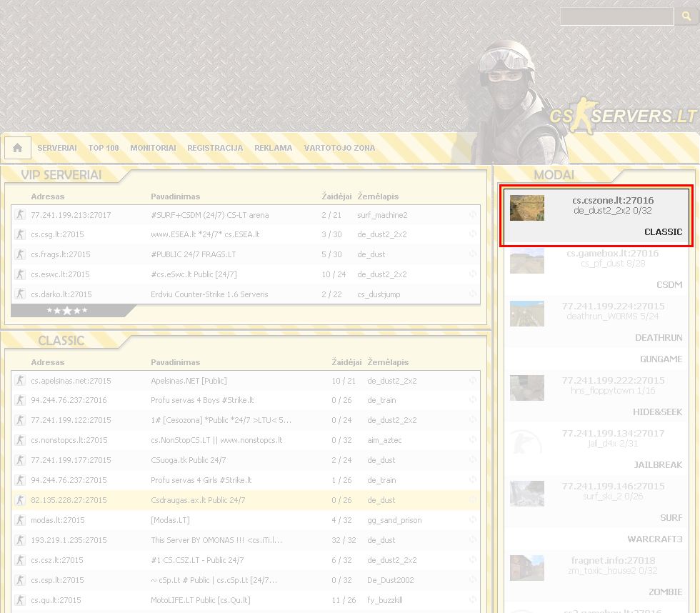Open the 77.241.199.224:27015 deathrun server
The width and height of the screenshot is (700, 613).
[613, 306]
